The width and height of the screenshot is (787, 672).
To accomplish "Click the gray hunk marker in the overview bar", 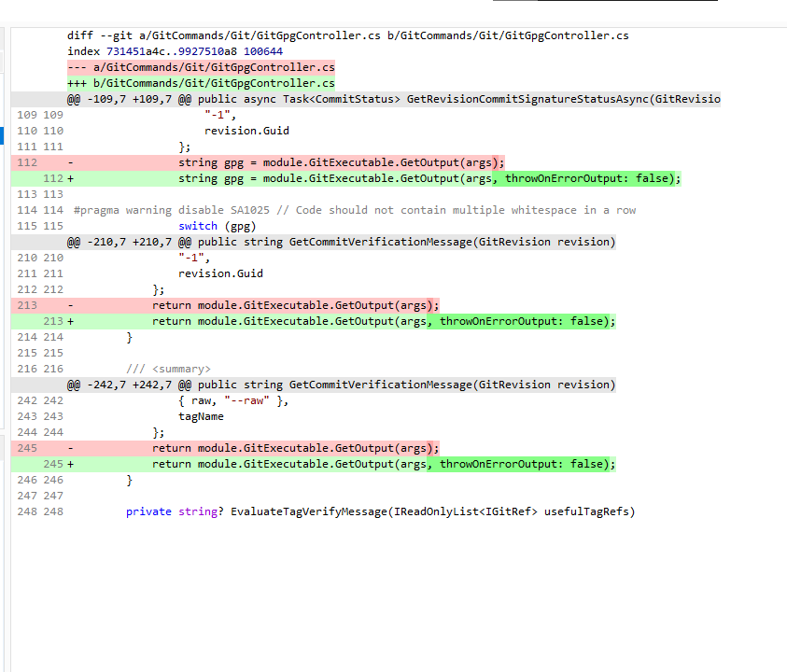I will pyautogui.click(x=12, y=98).
